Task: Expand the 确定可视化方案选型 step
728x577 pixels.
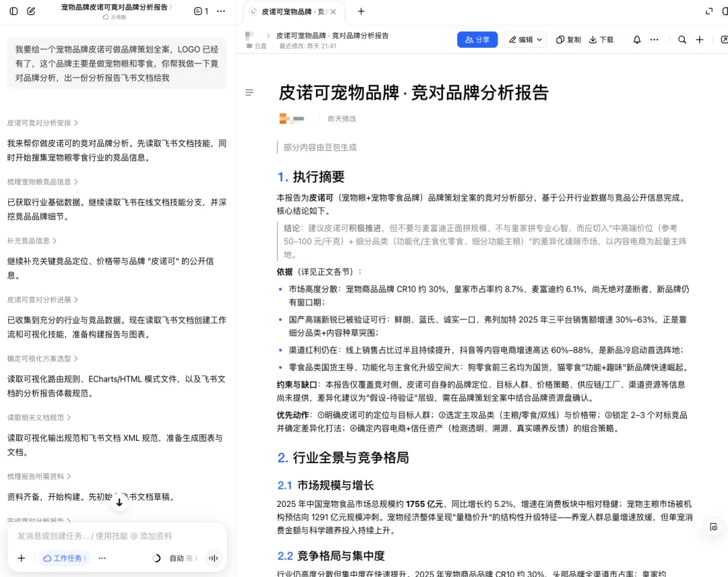Action: point(42,359)
